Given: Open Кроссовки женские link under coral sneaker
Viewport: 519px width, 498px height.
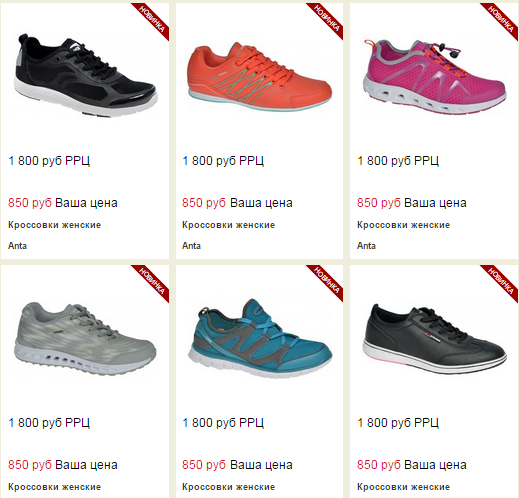Looking at the screenshot, I should pyautogui.click(x=228, y=225).
